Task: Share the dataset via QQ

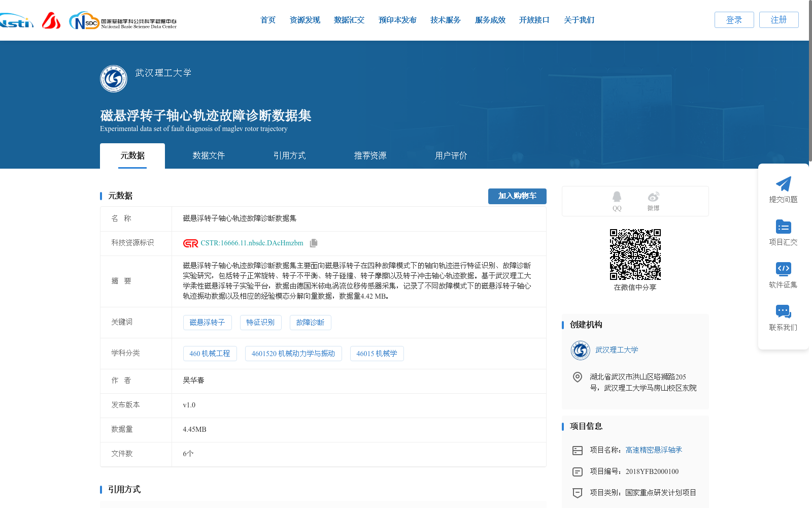Action: (617, 197)
